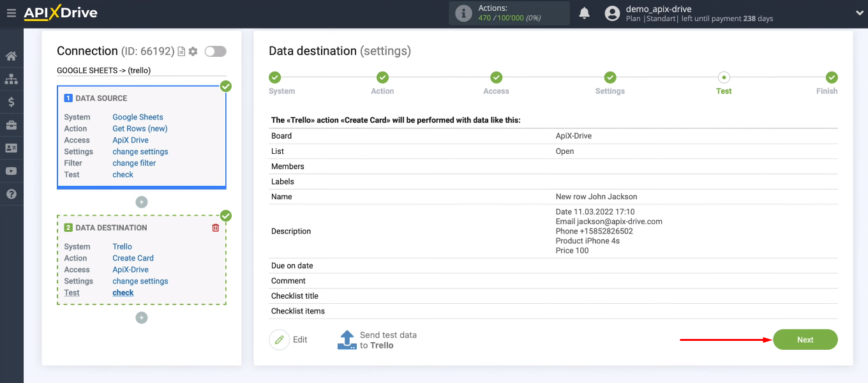Open connection settings gear icon
Screen dimensions: 868x383
(193, 51)
